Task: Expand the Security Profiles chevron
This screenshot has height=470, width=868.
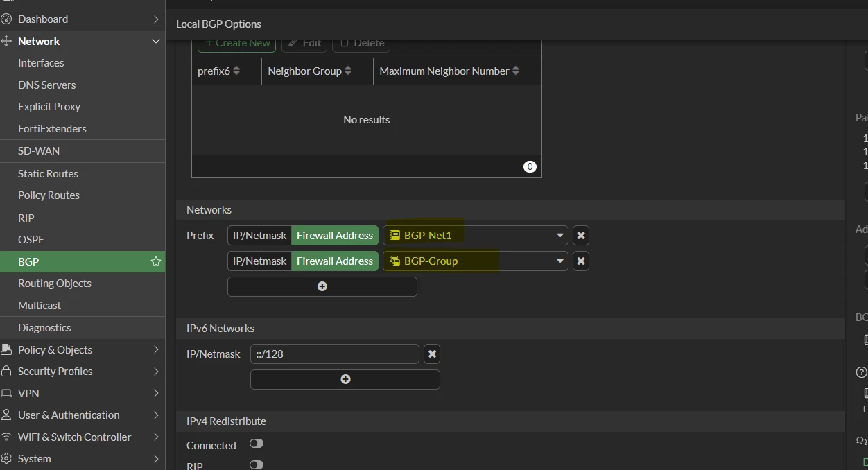Action: coord(156,371)
